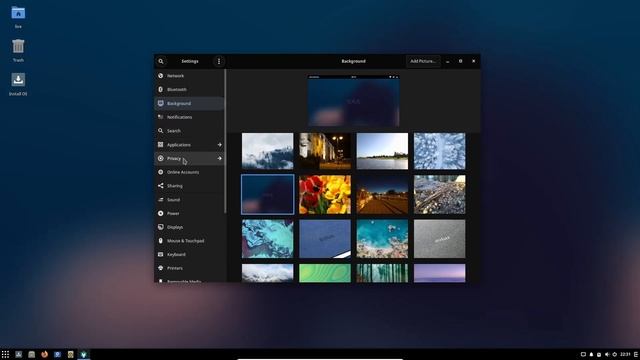The image size is (640, 360).
Task: Click the current background preview image
Action: pyautogui.click(x=353, y=100)
